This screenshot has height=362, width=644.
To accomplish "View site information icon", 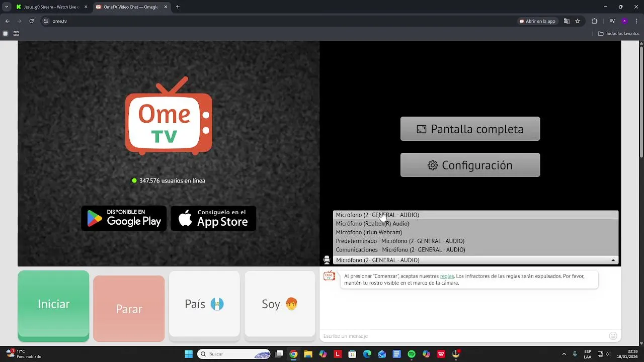I will coord(46,21).
